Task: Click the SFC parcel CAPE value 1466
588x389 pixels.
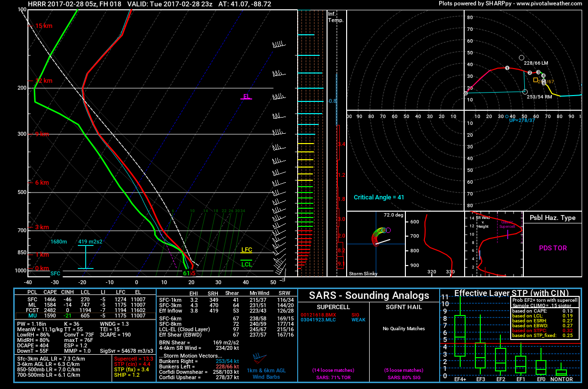Action: 50,299
